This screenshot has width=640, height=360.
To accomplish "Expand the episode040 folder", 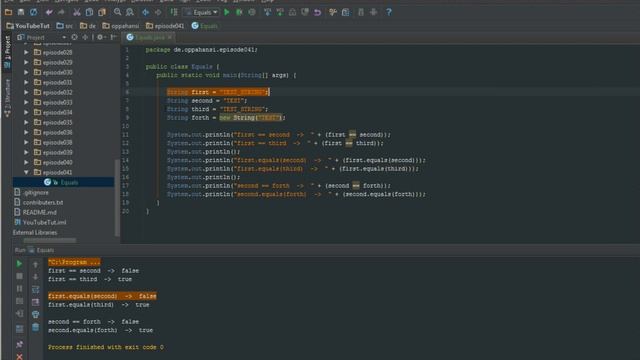I will (27, 162).
